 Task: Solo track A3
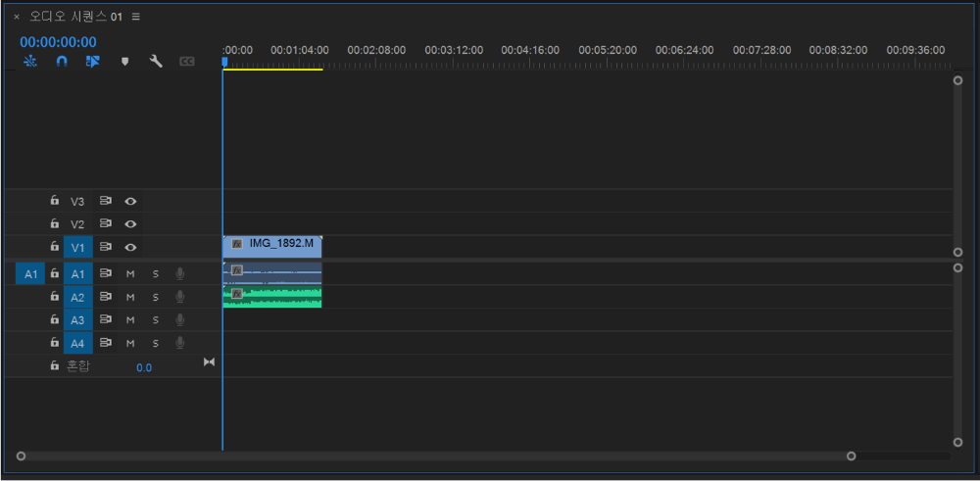156,319
